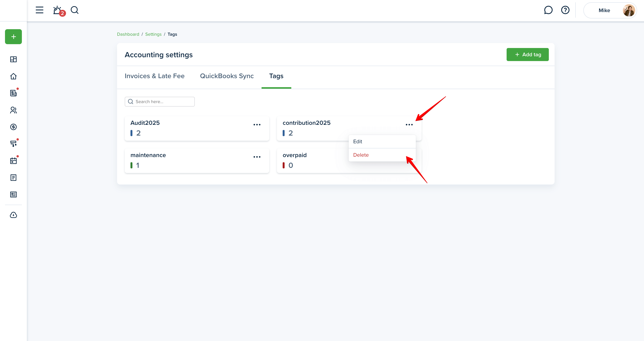Open the hamburger navigation menu
The height and width of the screenshot is (341, 644).
(40, 10)
